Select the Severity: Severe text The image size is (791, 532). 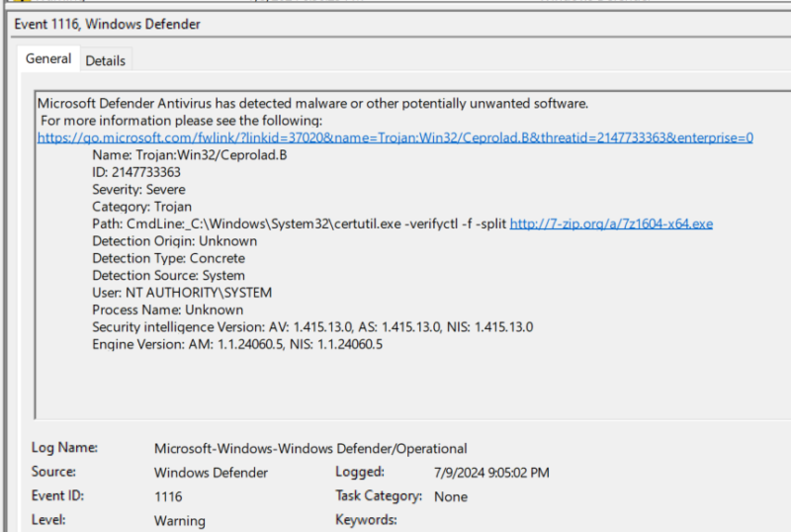pos(138,189)
